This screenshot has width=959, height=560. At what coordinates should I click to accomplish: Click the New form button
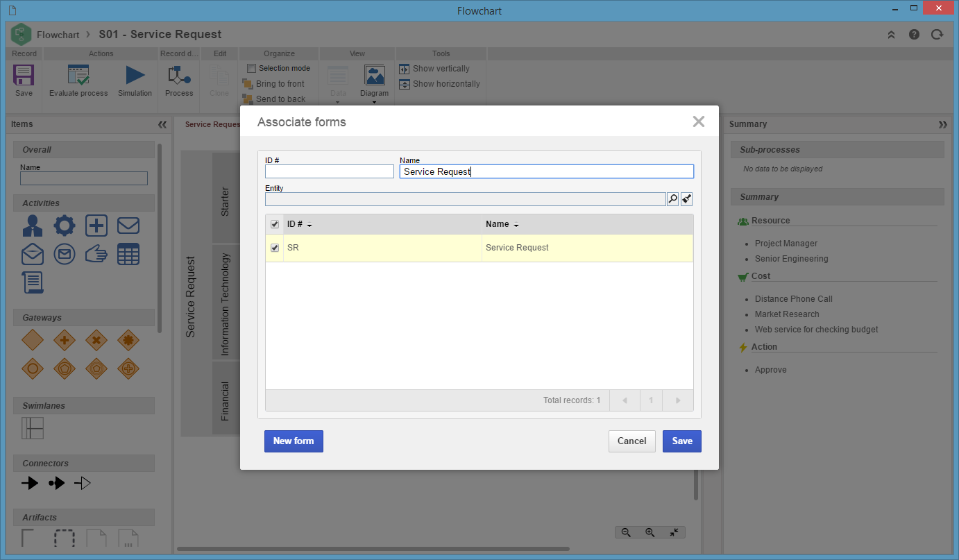point(294,441)
